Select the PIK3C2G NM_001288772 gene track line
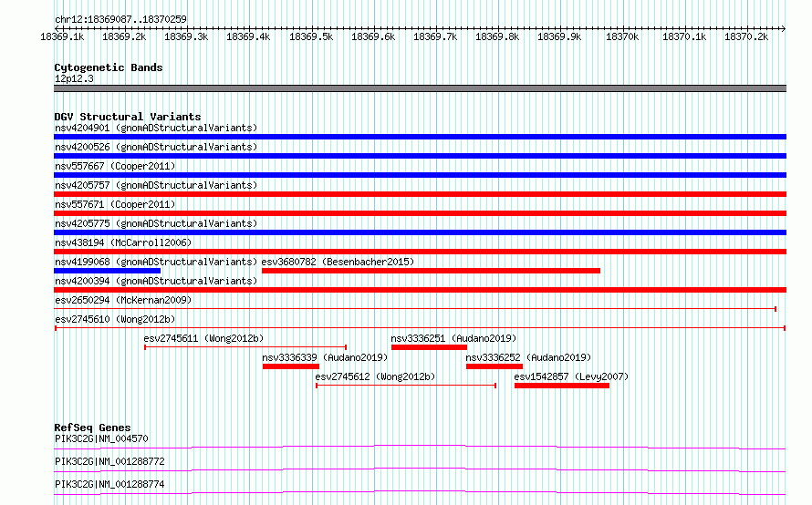 pyautogui.click(x=420, y=469)
